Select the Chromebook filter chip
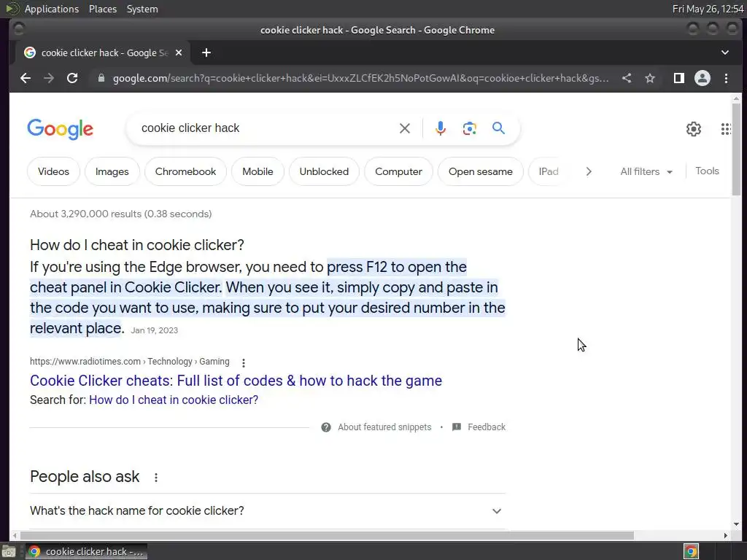The width and height of the screenshot is (747, 560). [x=185, y=171]
